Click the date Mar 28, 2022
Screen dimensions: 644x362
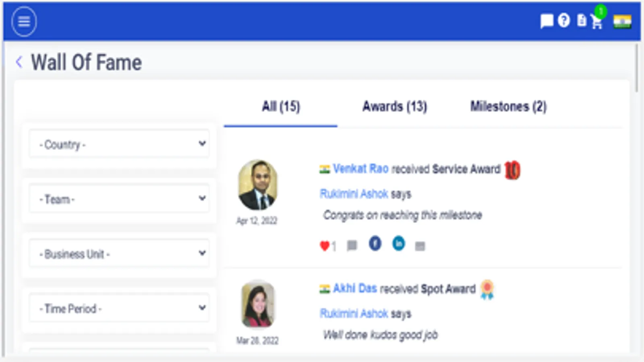pos(257,341)
